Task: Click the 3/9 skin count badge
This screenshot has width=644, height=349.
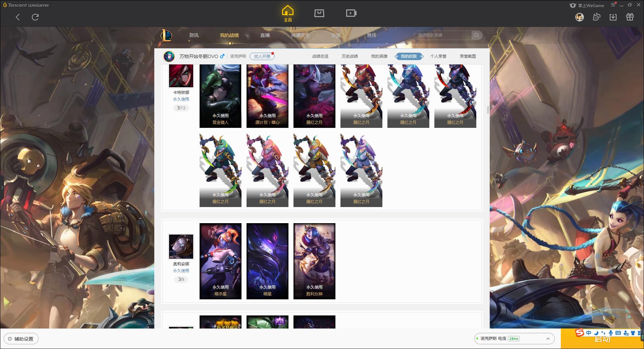Action: [181, 279]
